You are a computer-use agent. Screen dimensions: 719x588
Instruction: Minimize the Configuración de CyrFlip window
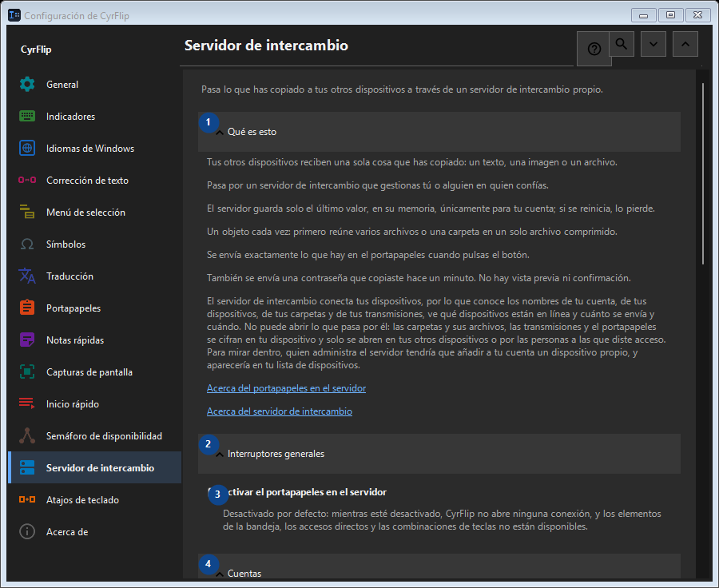643,15
